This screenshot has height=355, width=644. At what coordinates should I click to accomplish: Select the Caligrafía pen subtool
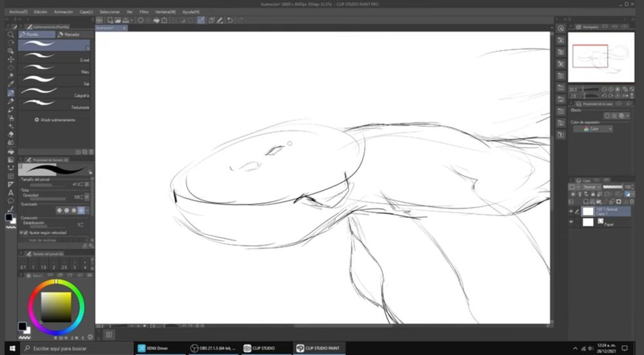click(55, 92)
